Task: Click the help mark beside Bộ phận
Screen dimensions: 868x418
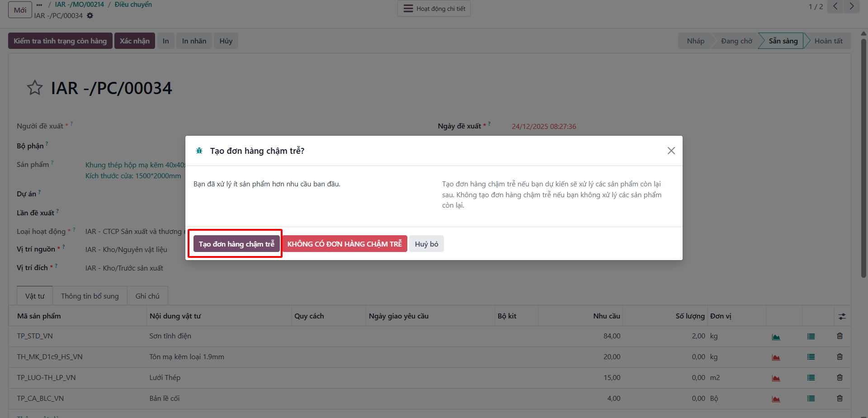Action: 47,144
